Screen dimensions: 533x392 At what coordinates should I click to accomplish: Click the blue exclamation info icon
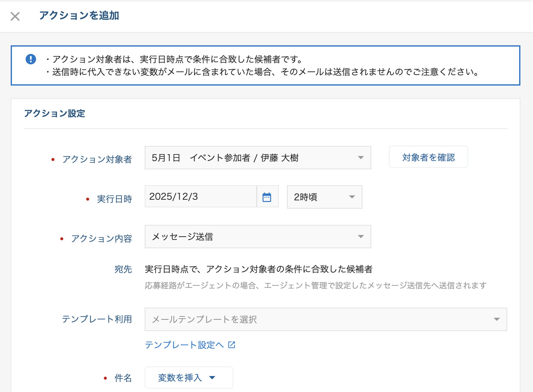[x=31, y=59]
